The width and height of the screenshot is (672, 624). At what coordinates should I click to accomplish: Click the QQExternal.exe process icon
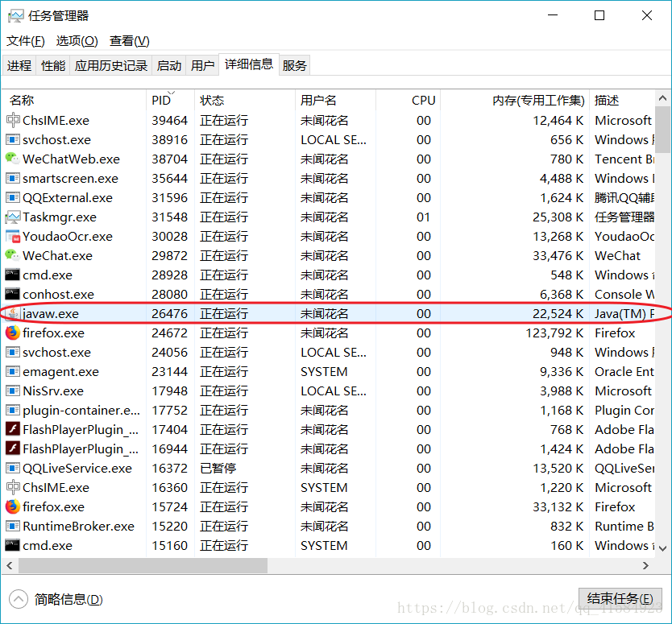(x=13, y=197)
